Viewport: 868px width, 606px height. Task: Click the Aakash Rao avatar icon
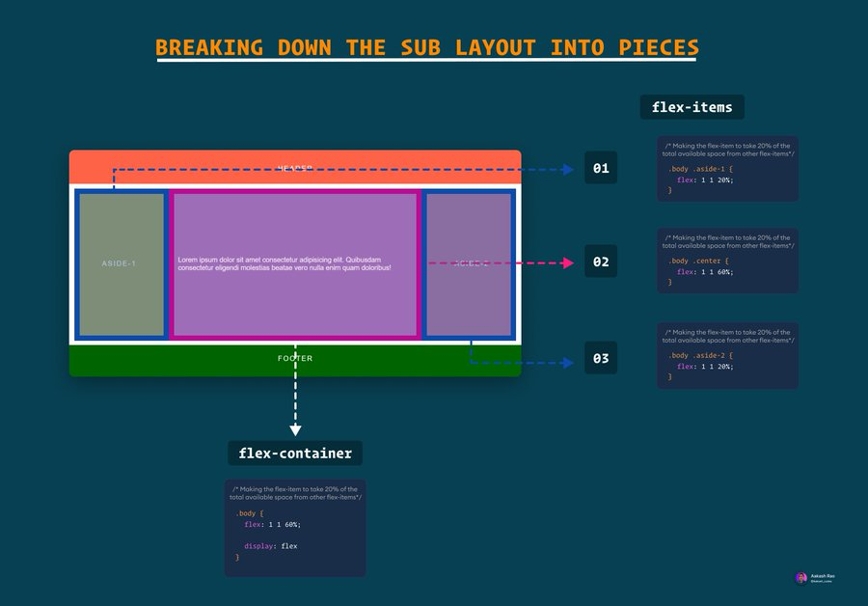pyautogui.click(x=800, y=577)
